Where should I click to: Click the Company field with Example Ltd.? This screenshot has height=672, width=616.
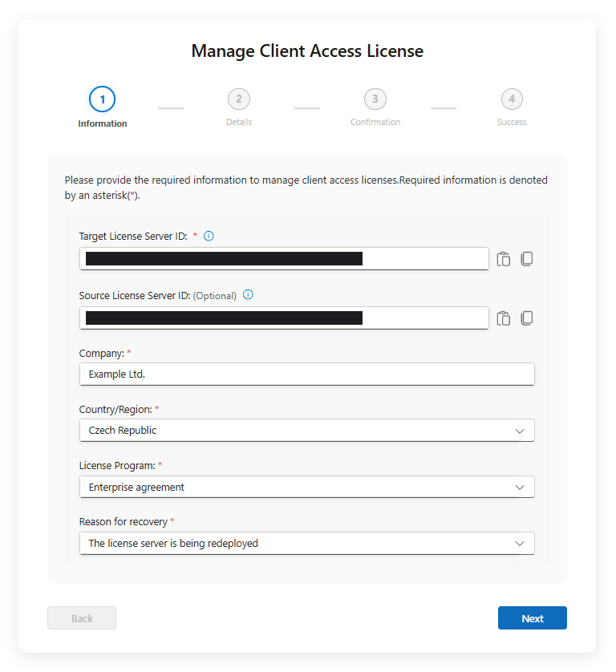click(307, 374)
